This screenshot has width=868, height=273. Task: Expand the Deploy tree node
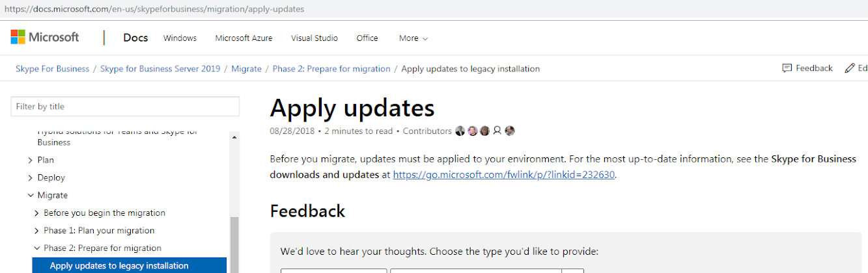(x=31, y=177)
